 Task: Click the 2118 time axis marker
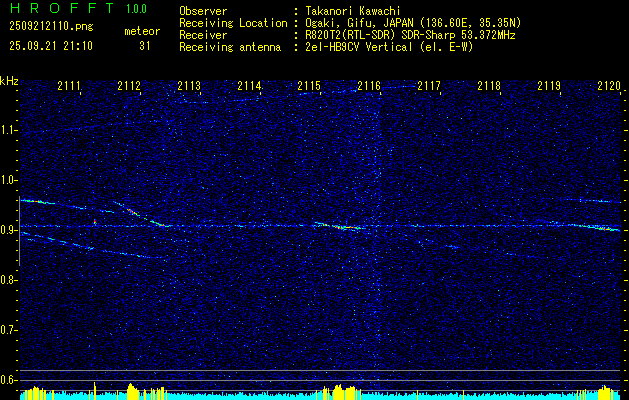489,86
